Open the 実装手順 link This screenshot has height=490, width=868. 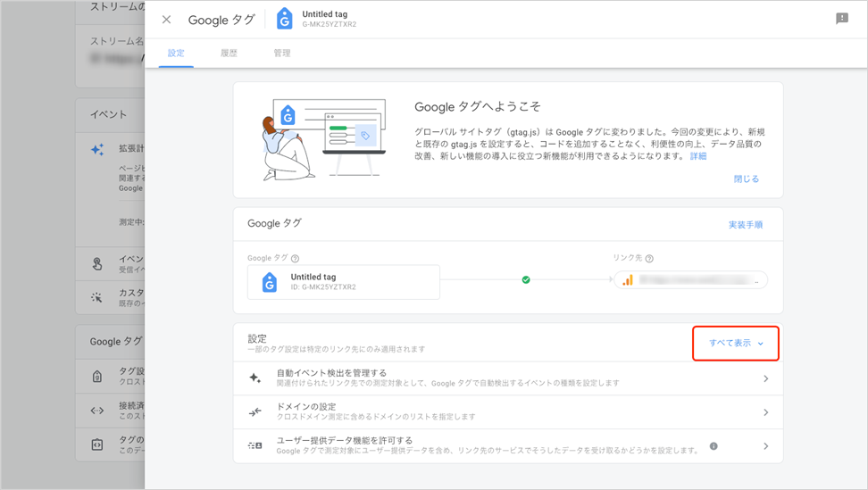[x=745, y=225]
